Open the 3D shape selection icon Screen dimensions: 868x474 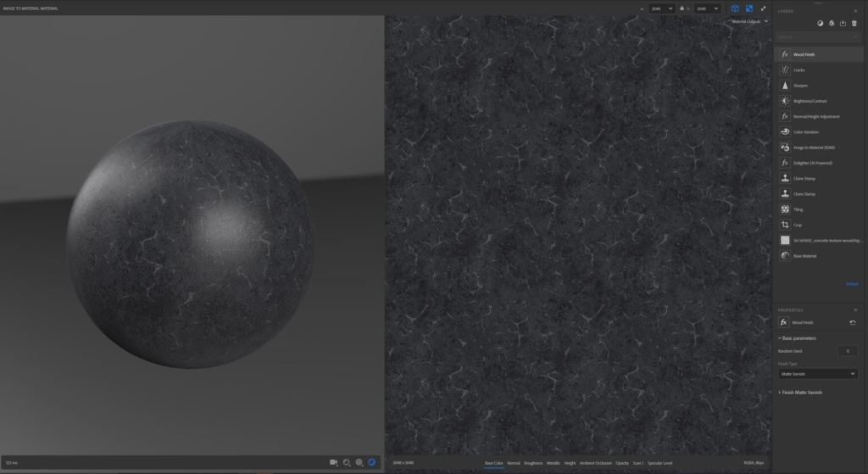tap(347, 462)
